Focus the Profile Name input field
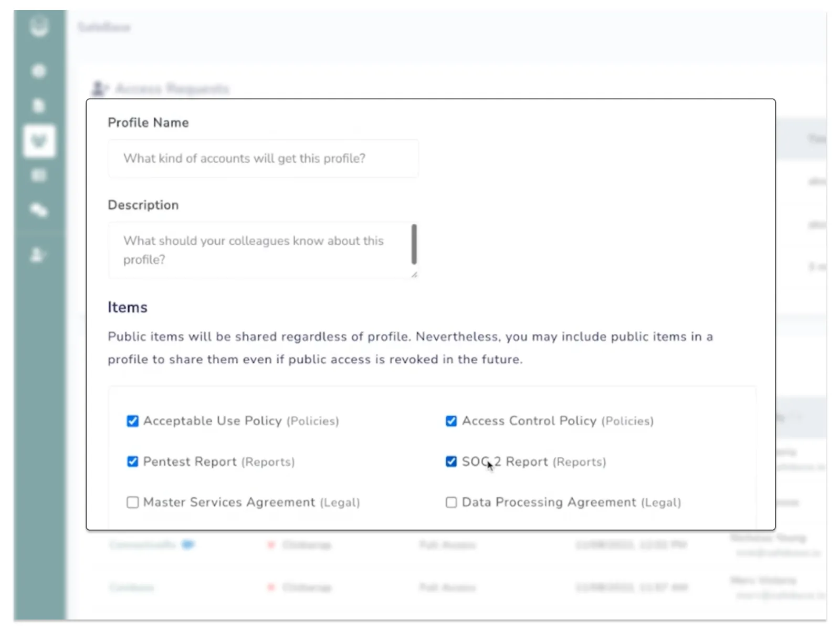This screenshot has height=630, width=840. (x=262, y=159)
